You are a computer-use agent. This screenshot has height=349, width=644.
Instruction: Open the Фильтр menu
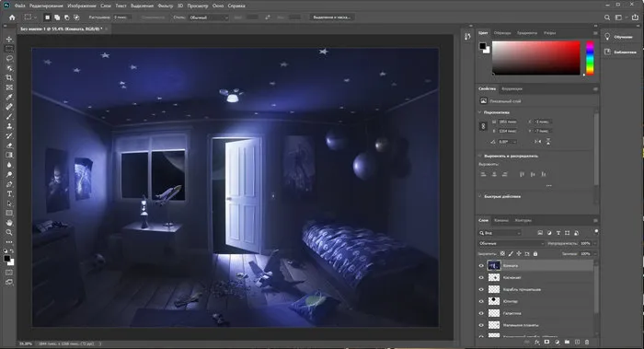[x=166, y=6]
